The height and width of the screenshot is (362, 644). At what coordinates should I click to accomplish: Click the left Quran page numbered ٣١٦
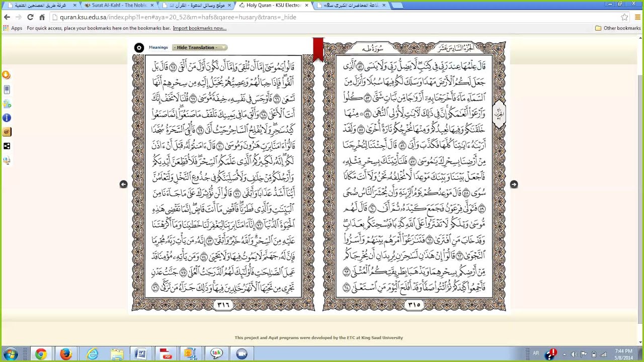[223, 176]
